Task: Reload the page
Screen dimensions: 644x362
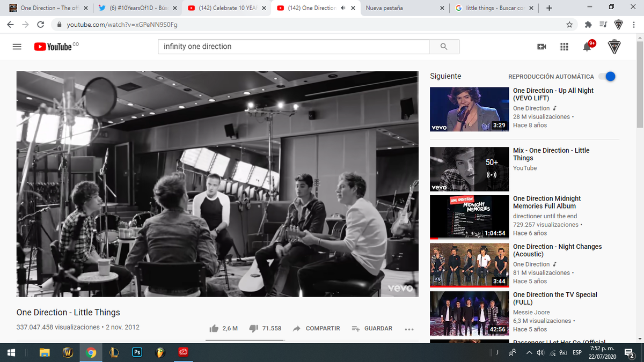Action: (41, 25)
